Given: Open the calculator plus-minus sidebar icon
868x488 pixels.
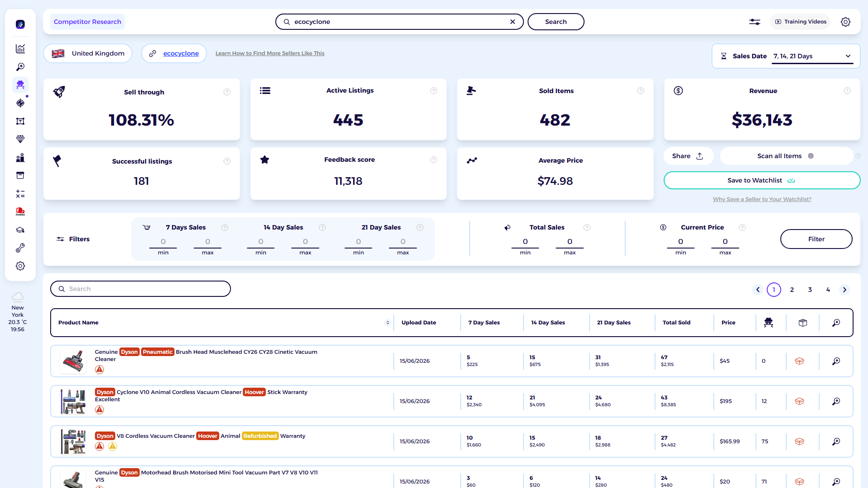Looking at the screenshot, I should click(x=20, y=194).
